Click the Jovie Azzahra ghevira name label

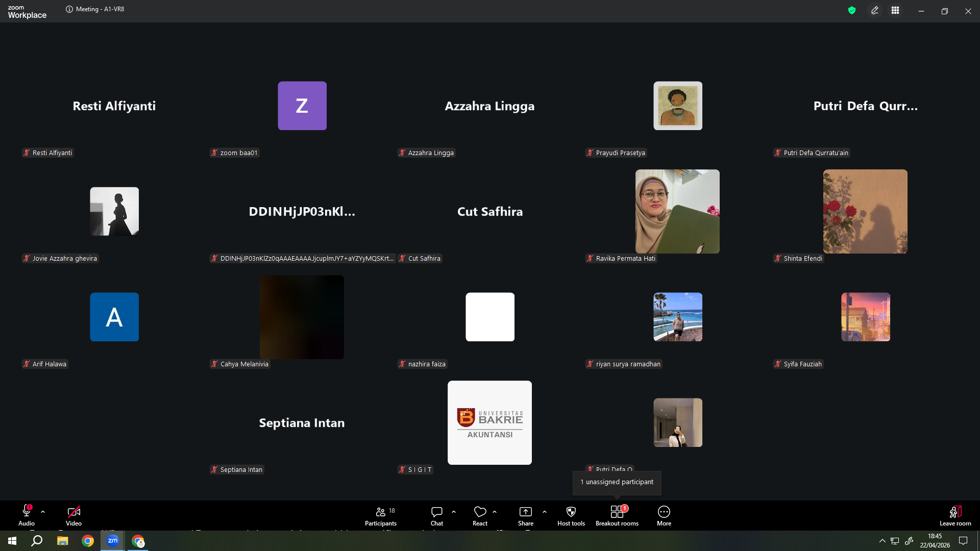60,258
